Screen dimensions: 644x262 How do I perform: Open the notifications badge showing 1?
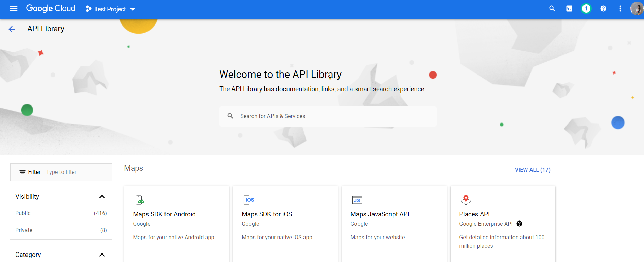coord(586,9)
